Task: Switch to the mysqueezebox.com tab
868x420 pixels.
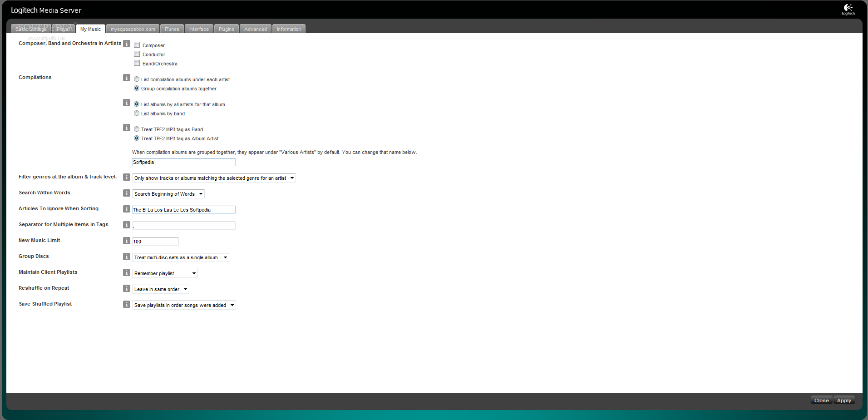Action: pos(133,29)
